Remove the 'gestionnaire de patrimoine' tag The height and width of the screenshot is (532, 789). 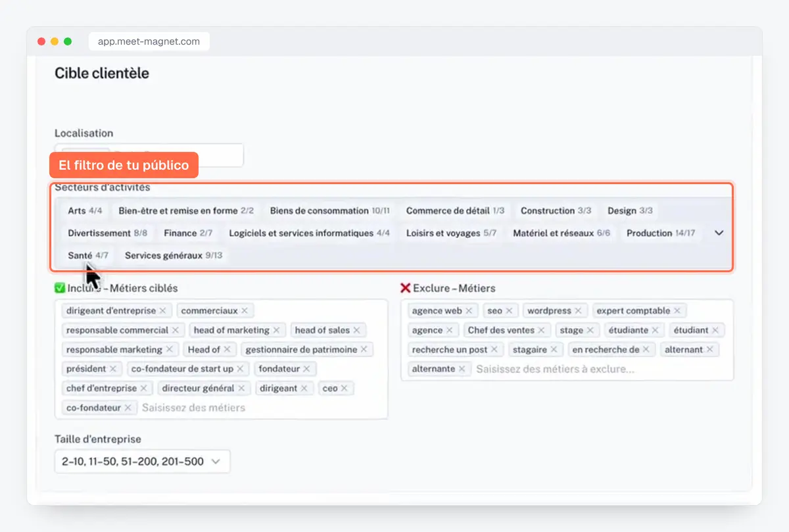[x=364, y=349]
